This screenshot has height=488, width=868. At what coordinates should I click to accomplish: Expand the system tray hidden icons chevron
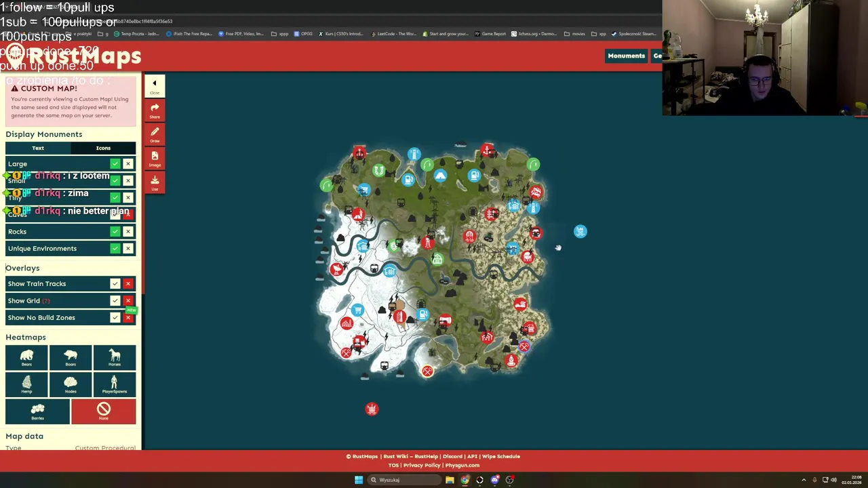pyautogui.click(x=804, y=480)
